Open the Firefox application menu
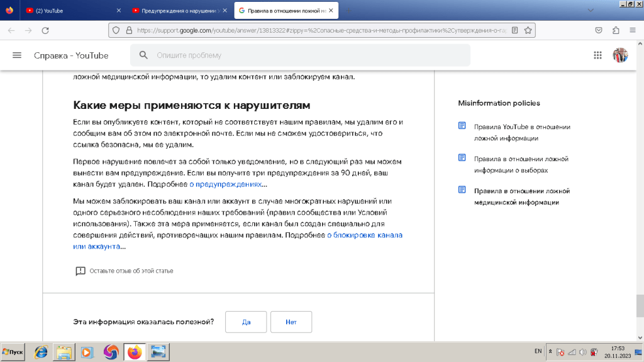The image size is (644, 362). point(632,30)
